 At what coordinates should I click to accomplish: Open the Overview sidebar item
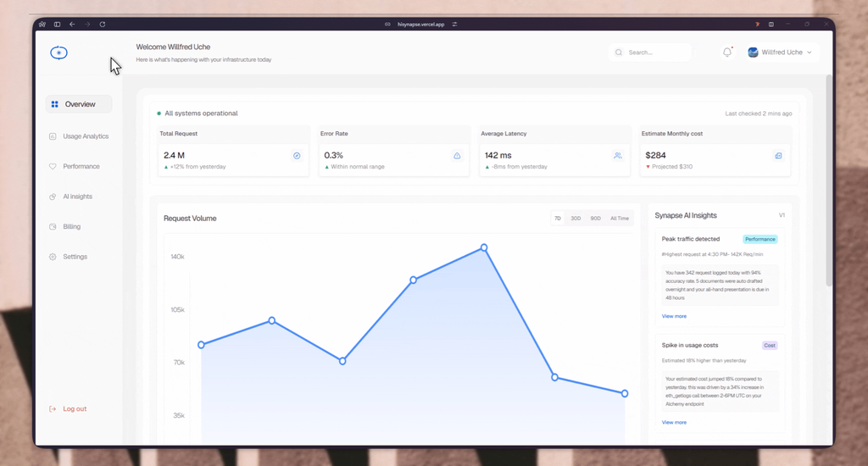click(79, 104)
